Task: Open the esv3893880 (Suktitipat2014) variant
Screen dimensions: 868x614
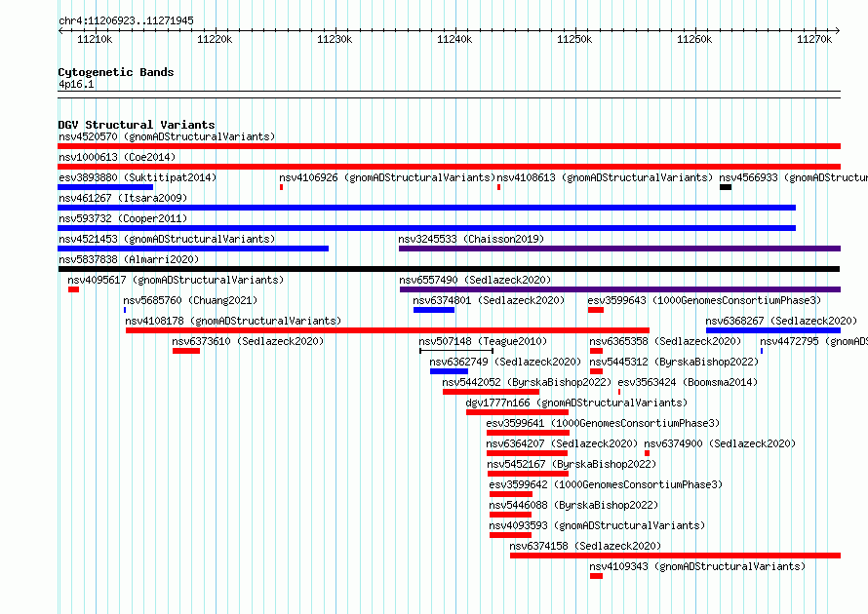Action: 138,177
